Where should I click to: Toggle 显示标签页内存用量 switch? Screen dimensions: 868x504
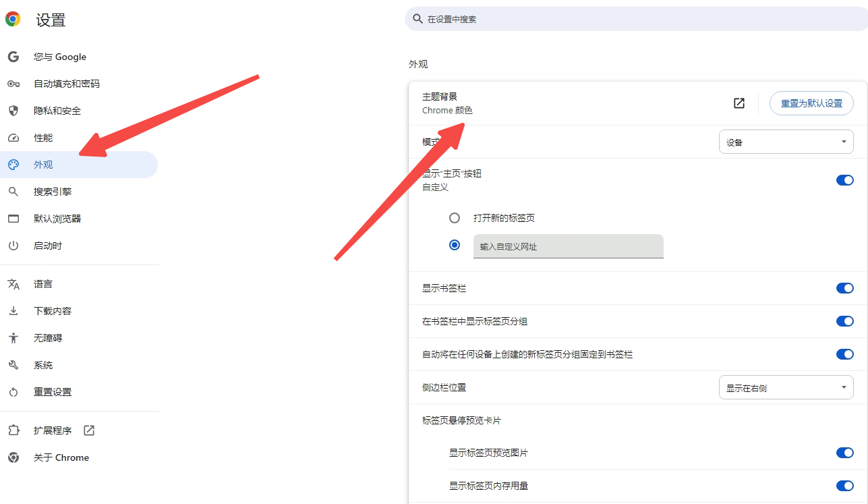(845, 486)
